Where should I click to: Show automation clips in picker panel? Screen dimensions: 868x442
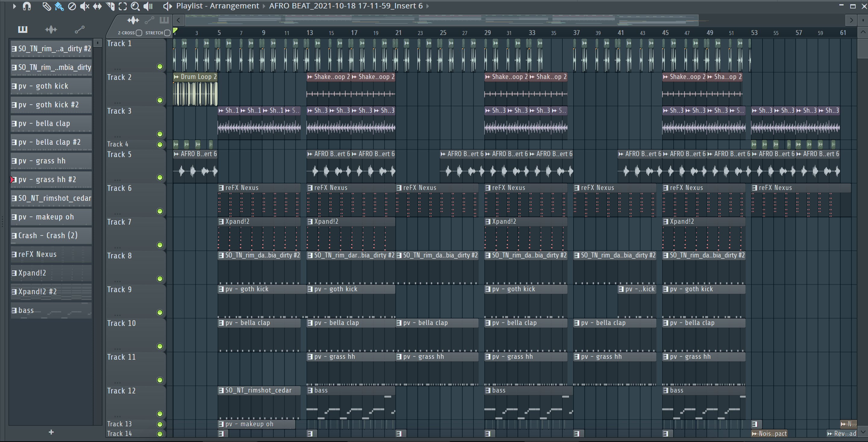[x=80, y=29]
